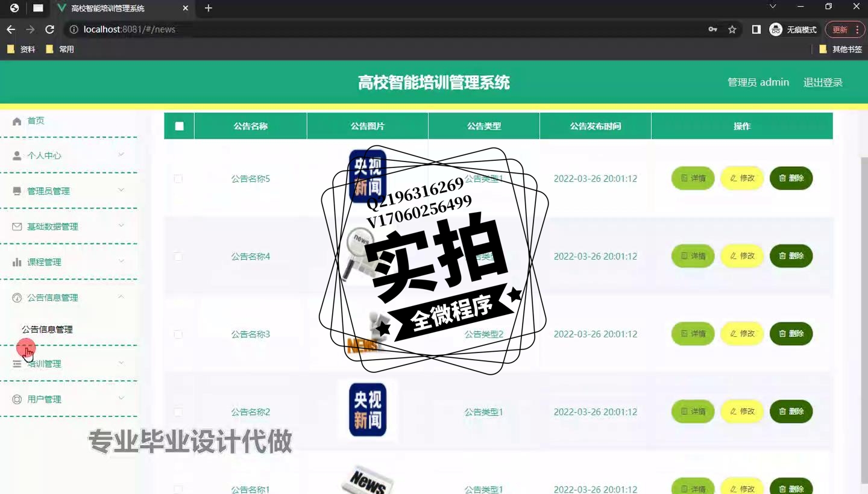
Task: Click chevron next to 培训管理
Action: pos(121,363)
